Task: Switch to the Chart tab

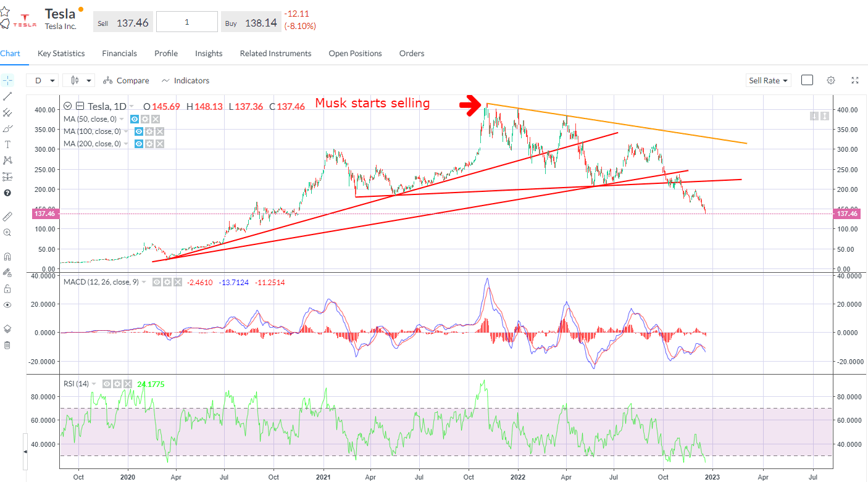Action: pos(10,54)
